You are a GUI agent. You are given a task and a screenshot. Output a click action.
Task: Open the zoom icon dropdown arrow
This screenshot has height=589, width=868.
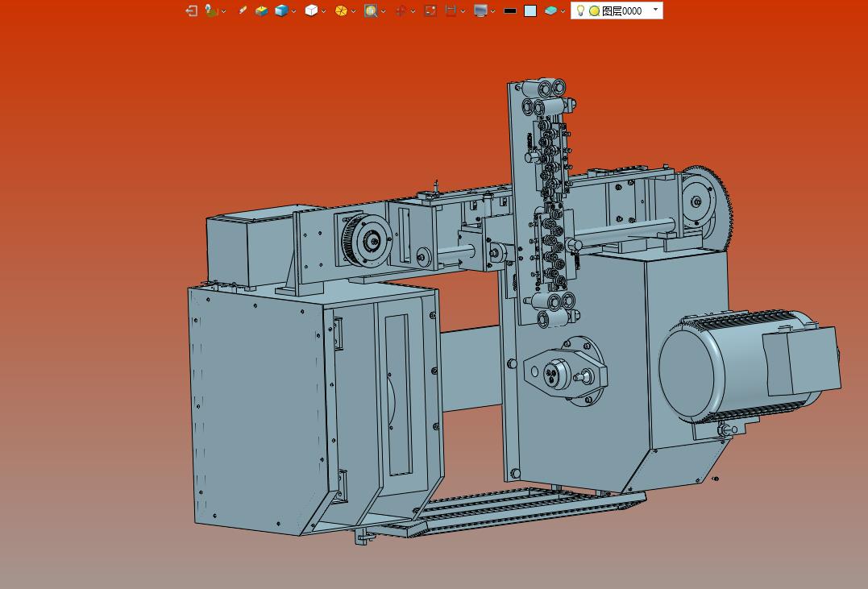(x=383, y=11)
